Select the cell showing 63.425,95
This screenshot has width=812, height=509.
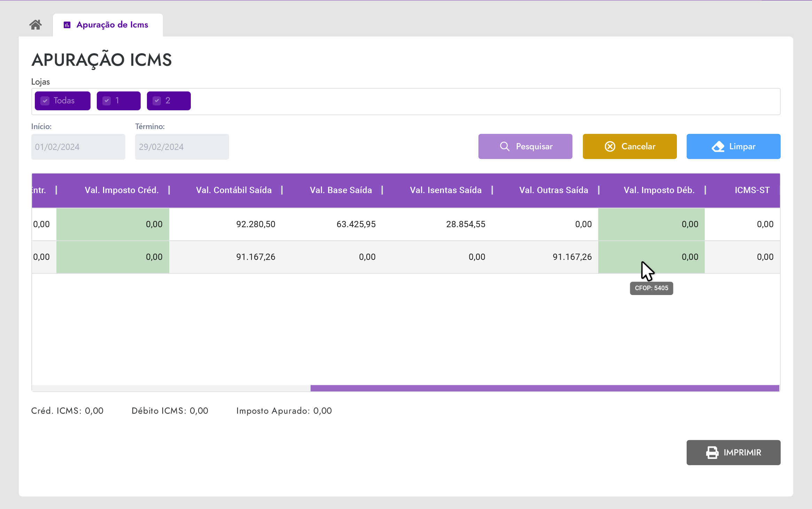pyautogui.click(x=356, y=224)
